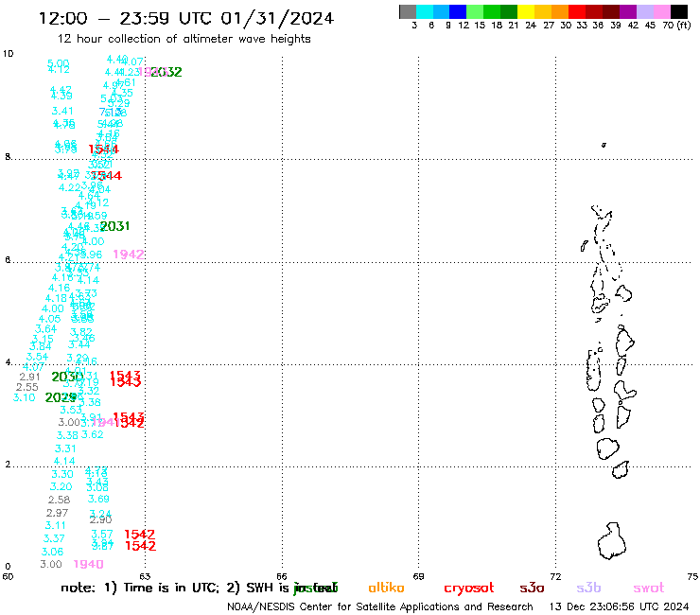
Task: Click the gray 3 ft legend swatch
Action: coord(408,11)
